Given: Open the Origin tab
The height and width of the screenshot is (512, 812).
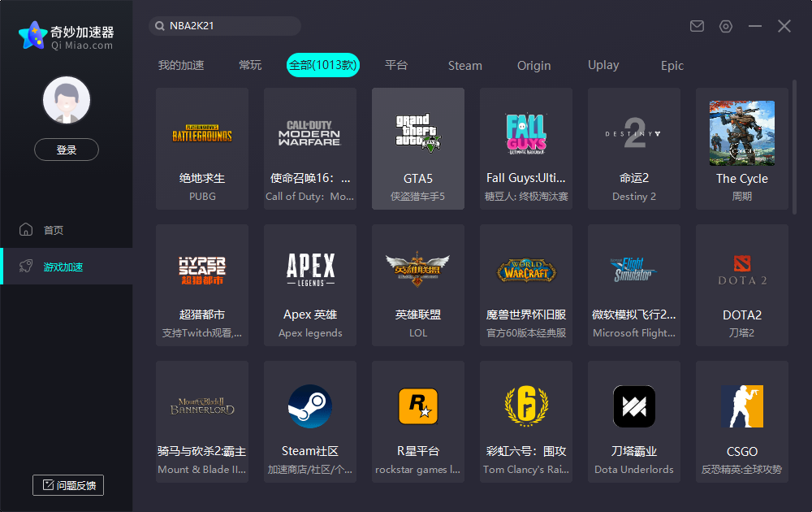Looking at the screenshot, I should coord(534,66).
